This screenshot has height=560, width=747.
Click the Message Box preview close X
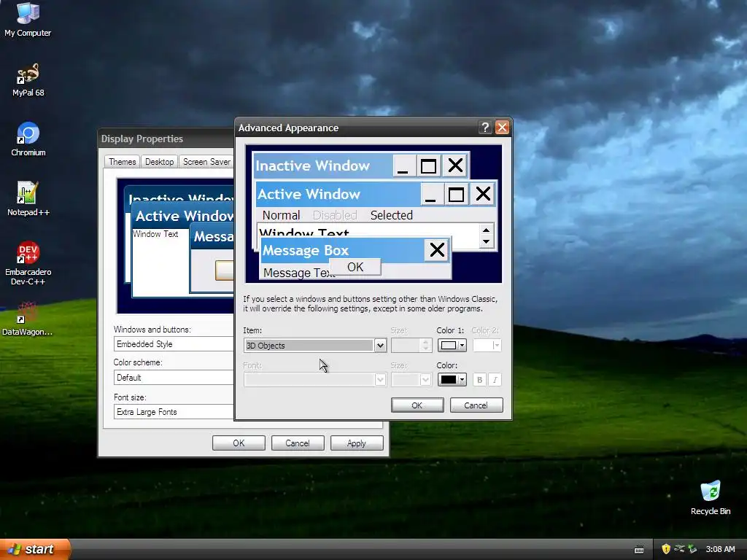tap(437, 249)
